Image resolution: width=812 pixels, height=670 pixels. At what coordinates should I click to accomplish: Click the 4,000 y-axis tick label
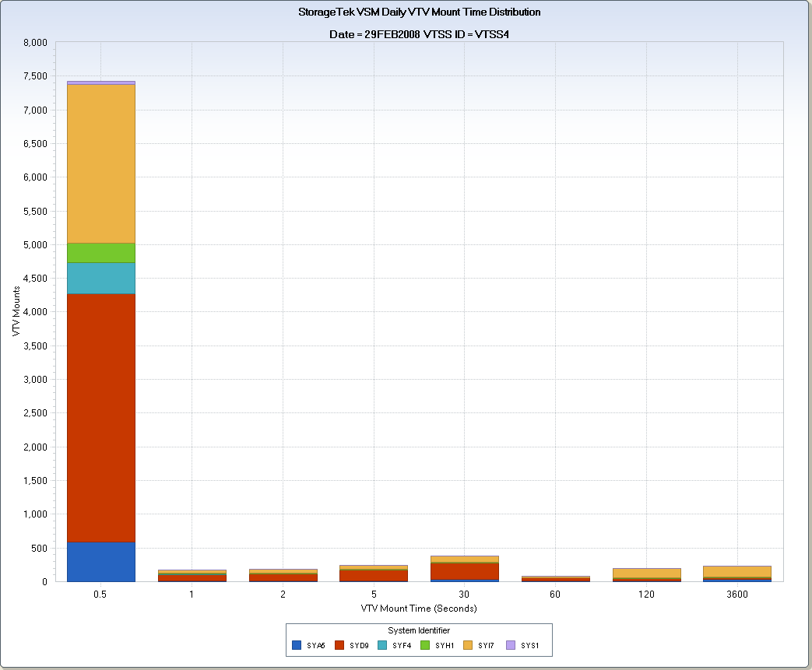click(35, 312)
